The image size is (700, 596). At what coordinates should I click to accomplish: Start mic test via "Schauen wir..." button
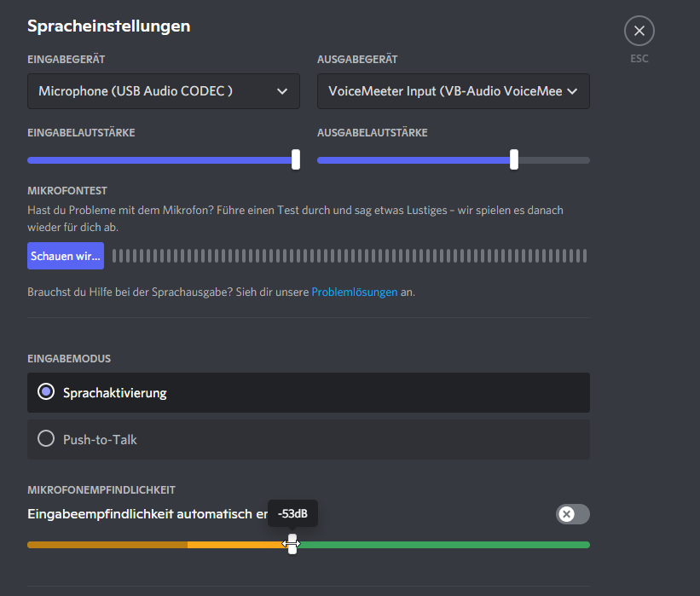pyautogui.click(x=66, y=256)
